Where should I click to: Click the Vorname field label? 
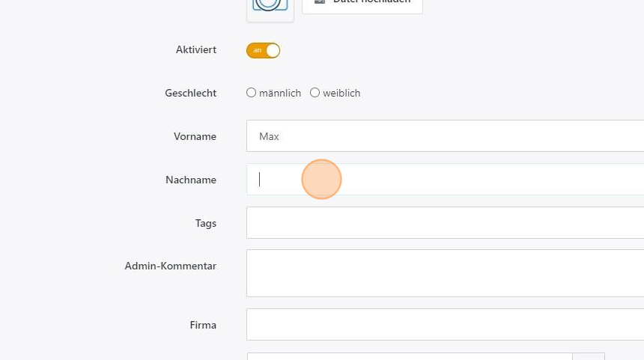point(195,137)
